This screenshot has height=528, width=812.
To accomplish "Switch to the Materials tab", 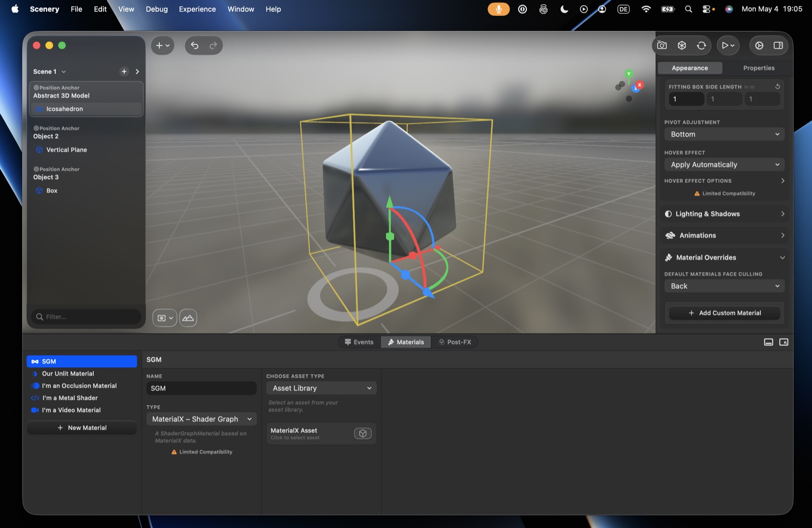I will click(405, 342).
